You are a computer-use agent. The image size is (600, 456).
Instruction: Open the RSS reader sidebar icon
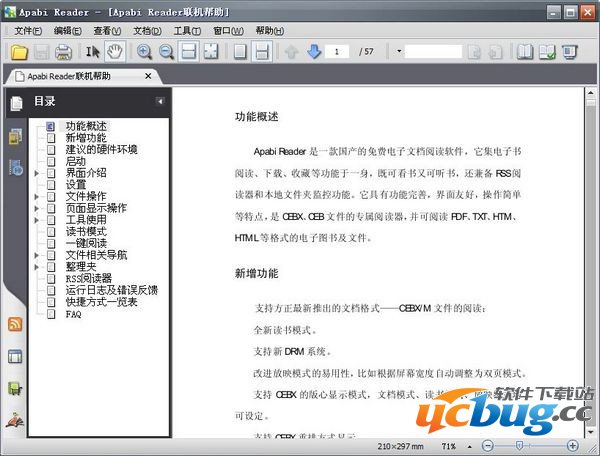(15, 325)
